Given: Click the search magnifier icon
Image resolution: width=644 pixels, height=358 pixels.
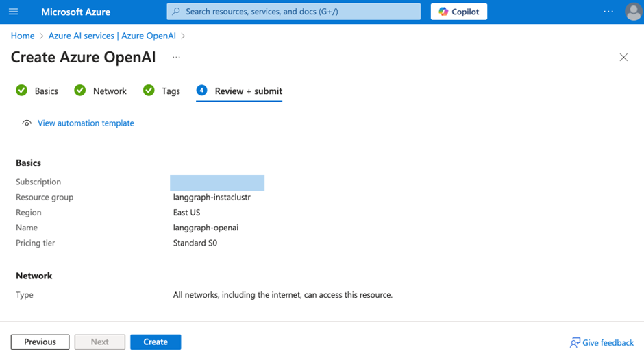Looking at the screenshot, I should point(176,12).
